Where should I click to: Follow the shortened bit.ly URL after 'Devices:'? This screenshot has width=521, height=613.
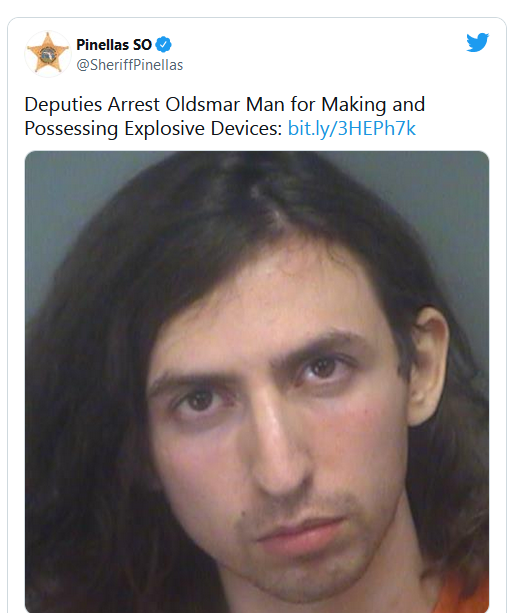tap(351, 128)
